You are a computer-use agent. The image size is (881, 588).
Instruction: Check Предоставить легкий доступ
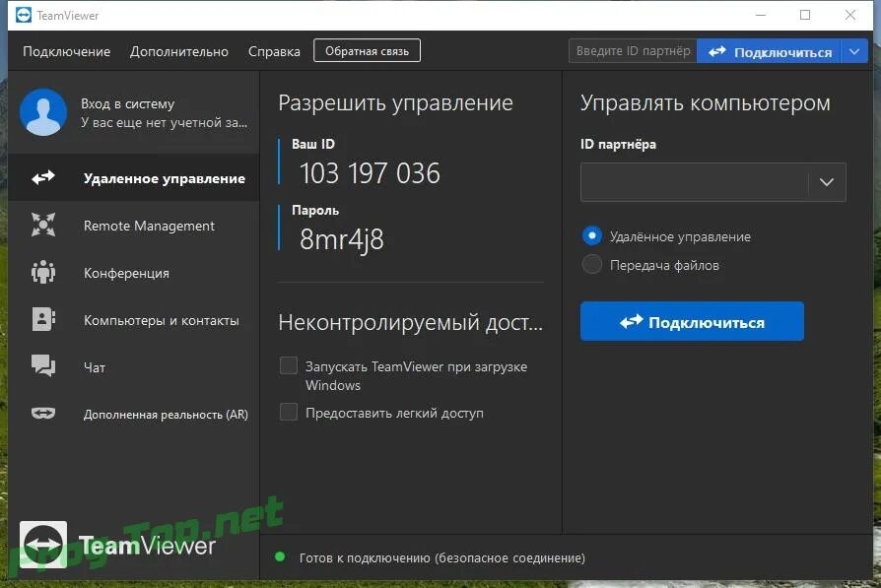289,413
